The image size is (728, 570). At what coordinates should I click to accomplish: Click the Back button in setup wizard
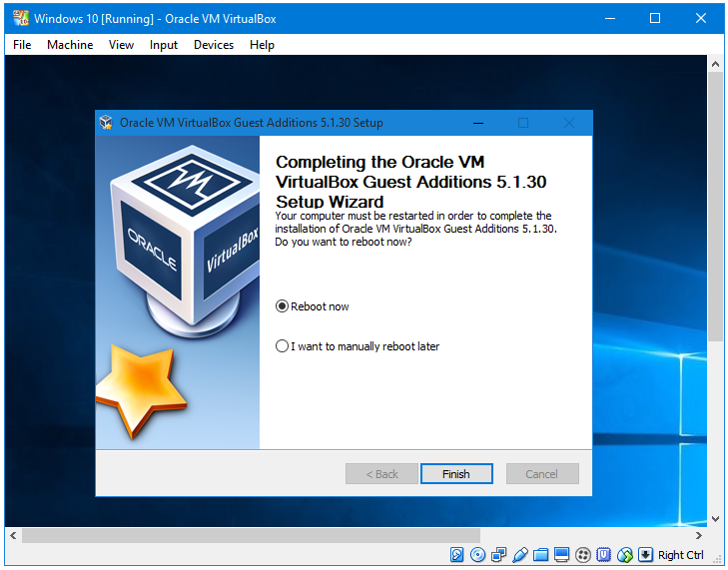[381, 473]
